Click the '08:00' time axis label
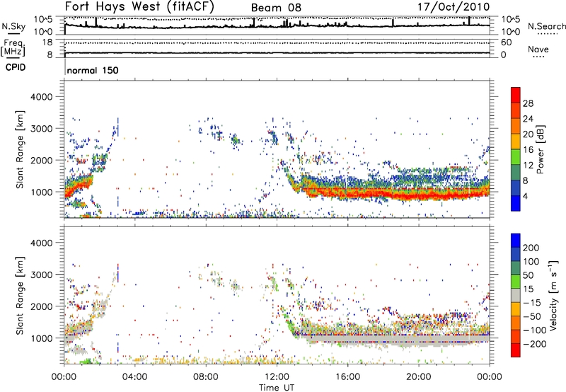The height and width of the screenshot is (392, 566). [206, 377]
